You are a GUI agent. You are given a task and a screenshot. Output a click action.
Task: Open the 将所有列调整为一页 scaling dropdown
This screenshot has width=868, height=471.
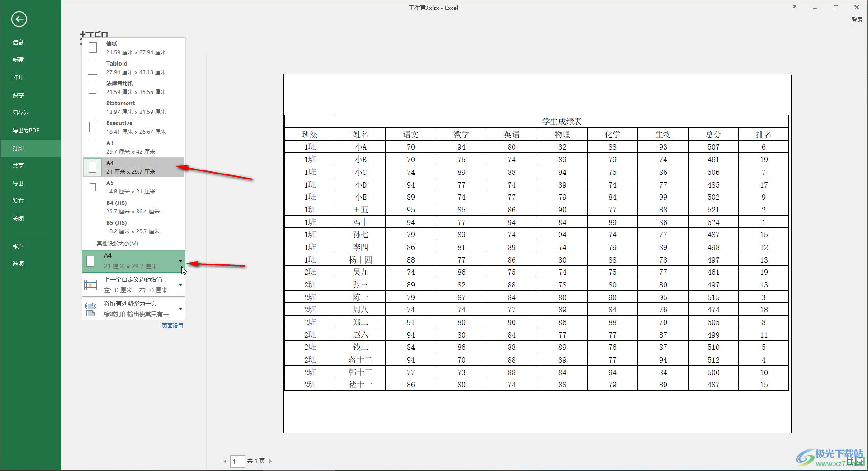click(133, 309)
